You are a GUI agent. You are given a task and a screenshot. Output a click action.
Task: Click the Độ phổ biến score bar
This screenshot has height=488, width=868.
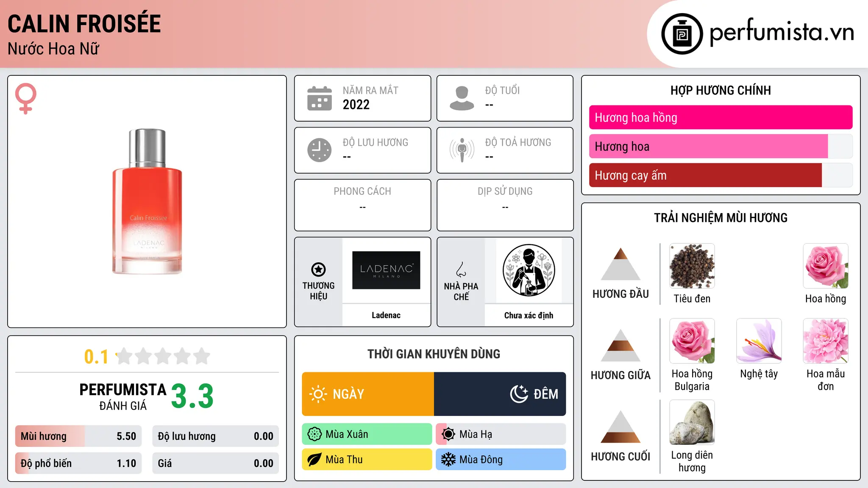pyautogui.click(x=78, y=463)
